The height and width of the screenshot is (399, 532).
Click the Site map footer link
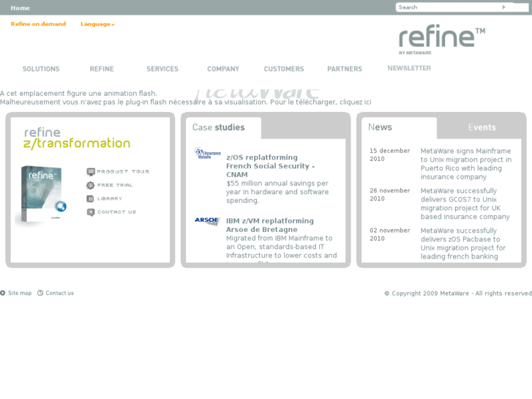(x=20, y=293)
